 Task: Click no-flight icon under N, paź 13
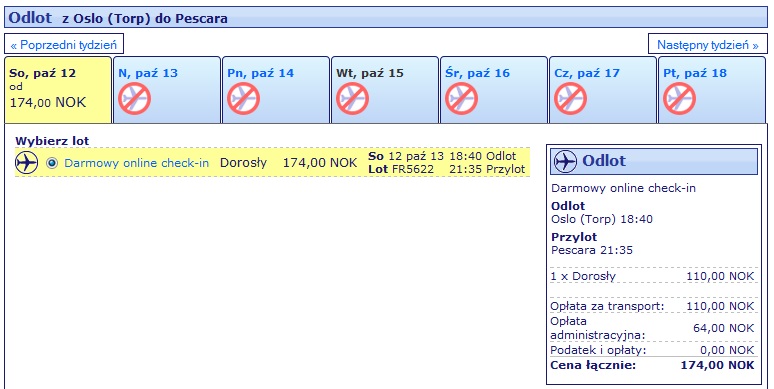[x=134, y=98]
